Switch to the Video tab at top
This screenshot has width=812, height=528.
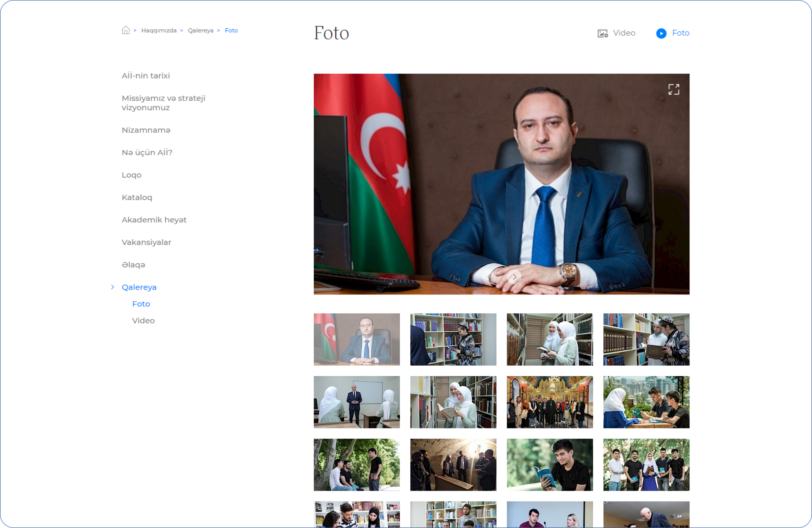click(x=624, y=33)
